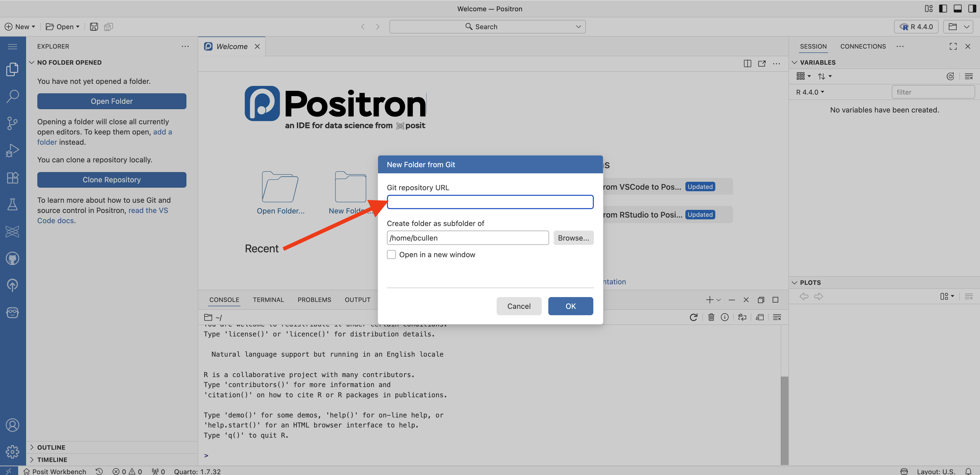Restart R console session icon
This screenshot has width=980, height=475.
click(693, 317)
